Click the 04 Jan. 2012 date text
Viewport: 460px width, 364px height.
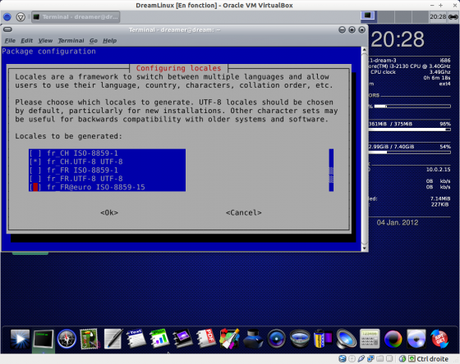coord(397,223)
